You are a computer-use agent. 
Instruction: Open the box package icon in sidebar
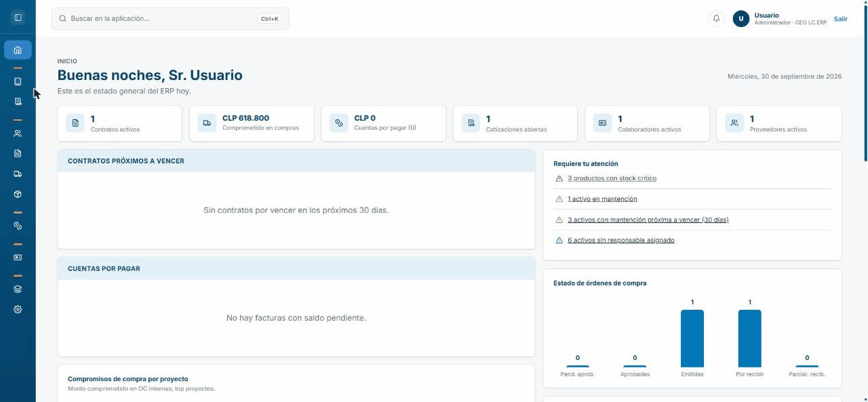(x=18, y=194)
